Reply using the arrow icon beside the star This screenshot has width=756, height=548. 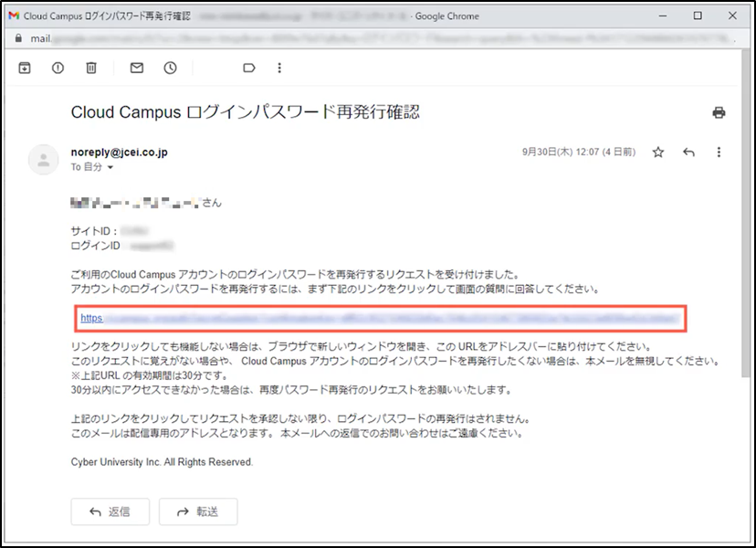point(688,153)
